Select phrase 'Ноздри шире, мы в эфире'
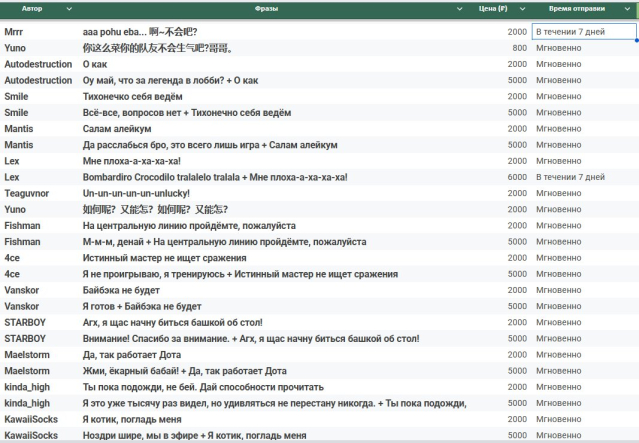 coord(140,436)
